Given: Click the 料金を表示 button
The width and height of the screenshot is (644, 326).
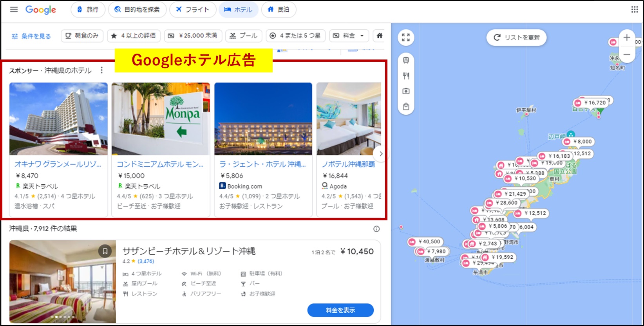Looking at the screenshot, I should coord(340,310).
